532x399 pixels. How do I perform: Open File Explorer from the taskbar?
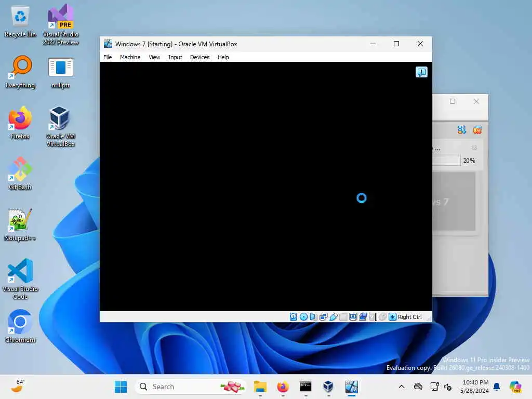click(x=260, y=387)
